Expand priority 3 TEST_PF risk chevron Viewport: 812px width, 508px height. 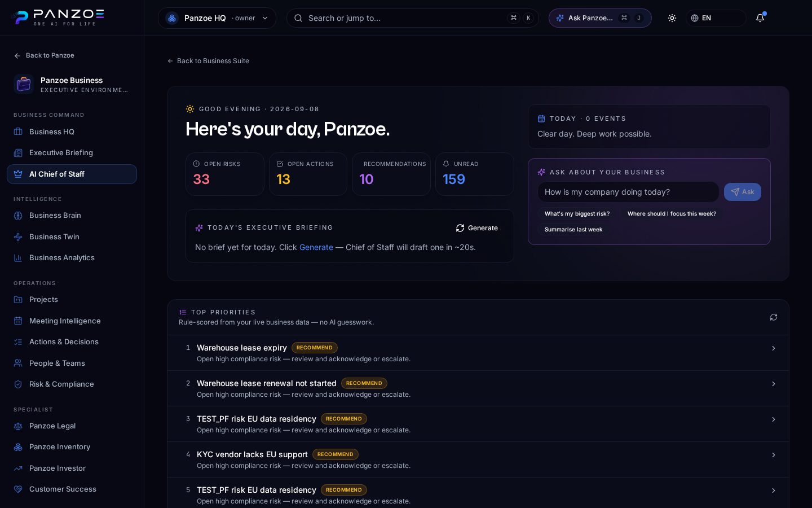click(x=774, y=419)
